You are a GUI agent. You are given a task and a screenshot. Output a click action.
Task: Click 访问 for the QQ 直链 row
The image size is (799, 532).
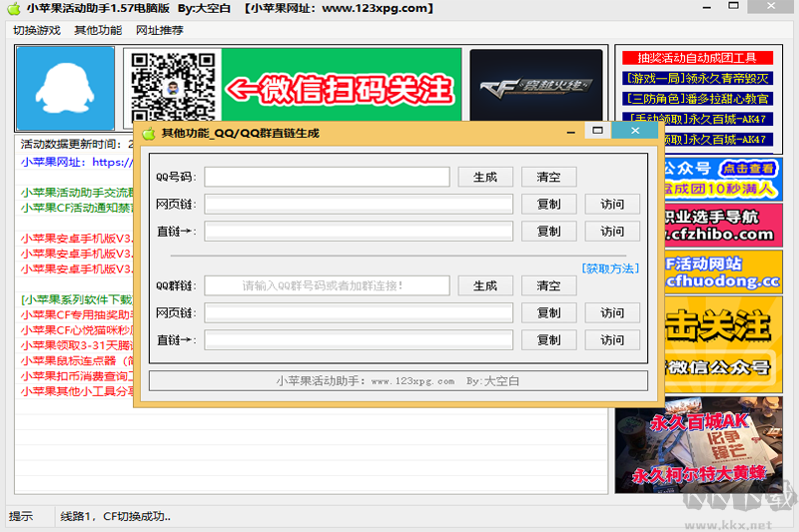click(x=612, y=232)
